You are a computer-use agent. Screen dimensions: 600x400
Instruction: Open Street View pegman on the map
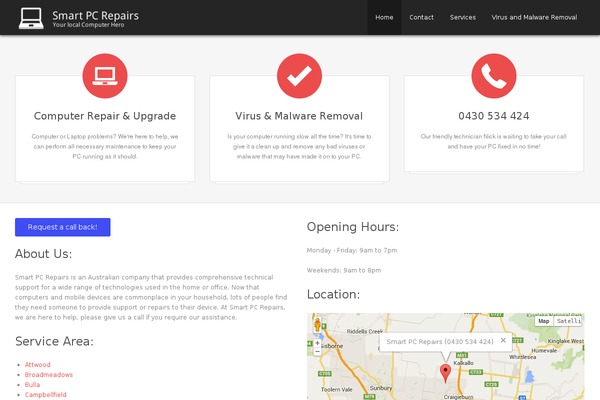(317, 325)
